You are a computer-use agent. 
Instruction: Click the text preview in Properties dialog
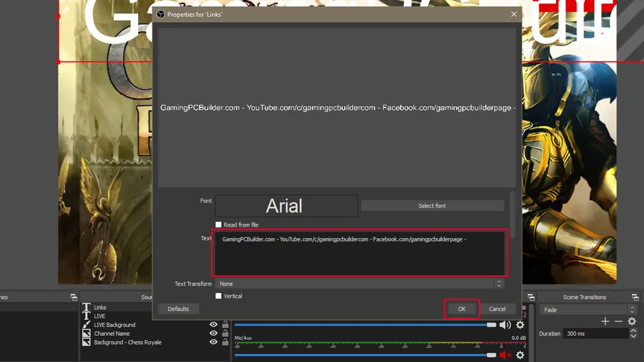[x=337, y=107]
